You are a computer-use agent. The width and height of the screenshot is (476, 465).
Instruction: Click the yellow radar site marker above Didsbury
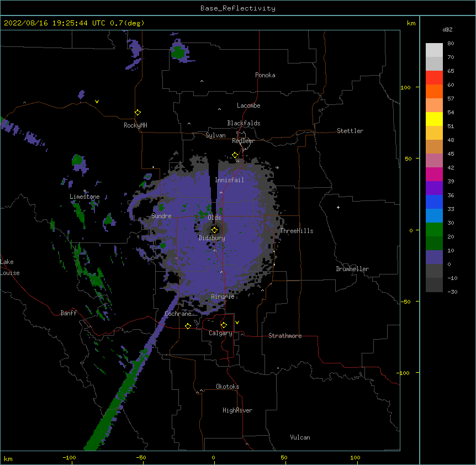tap(214, 230)
